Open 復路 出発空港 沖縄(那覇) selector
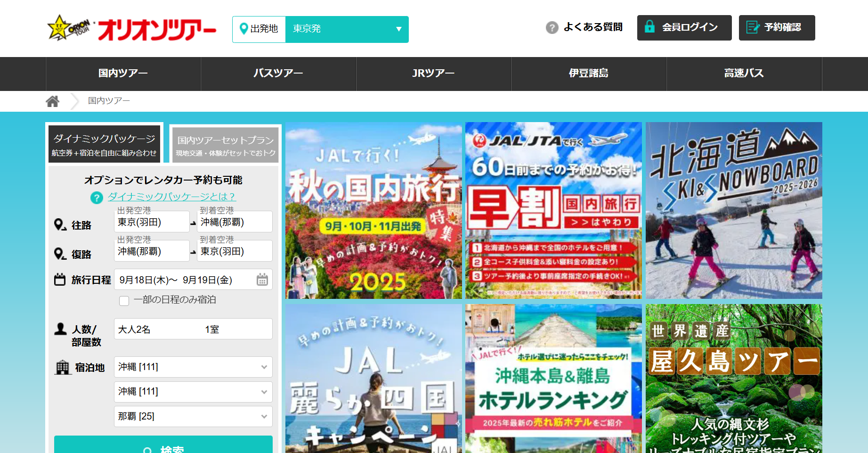The height and width of the screenshot is (453, 868). coord(152,251)
